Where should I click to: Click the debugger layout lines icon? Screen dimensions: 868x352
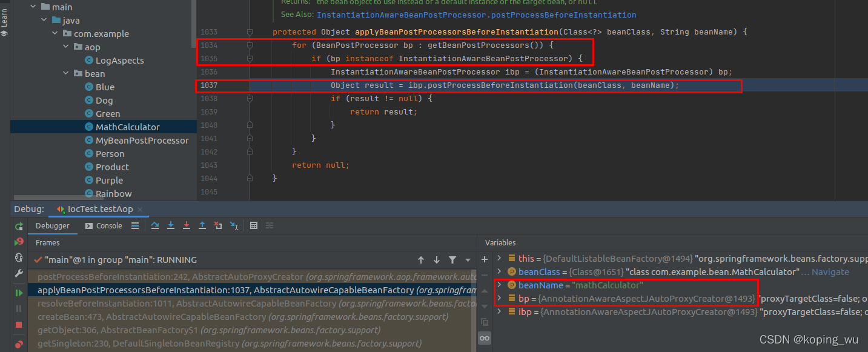point(134,225)
